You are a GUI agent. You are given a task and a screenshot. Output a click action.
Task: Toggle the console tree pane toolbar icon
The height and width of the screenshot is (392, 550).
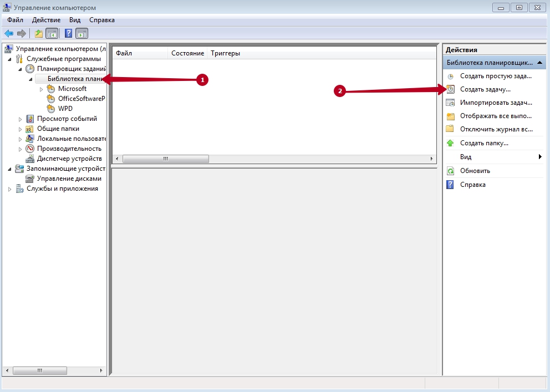point(52,34)
